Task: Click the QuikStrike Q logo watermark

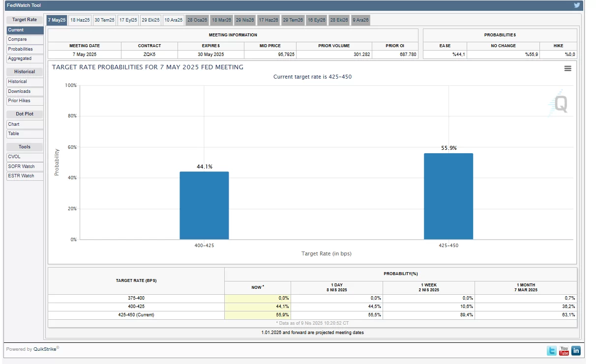Action: (559, 104)
